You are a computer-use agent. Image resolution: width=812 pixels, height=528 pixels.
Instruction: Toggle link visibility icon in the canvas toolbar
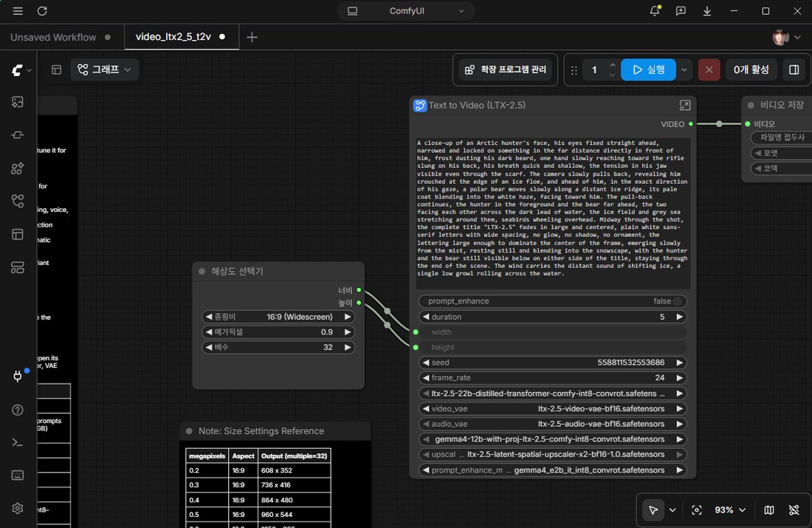point(794,510)
